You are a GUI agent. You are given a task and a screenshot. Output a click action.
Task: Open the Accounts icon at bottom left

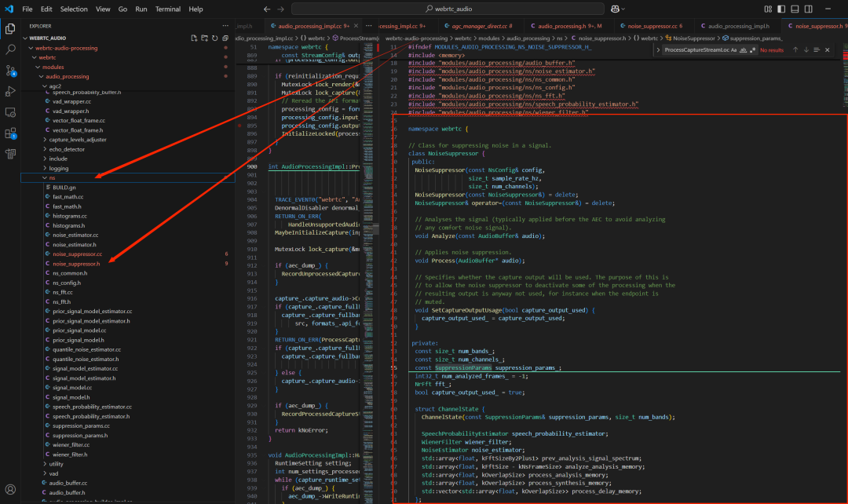10,489
